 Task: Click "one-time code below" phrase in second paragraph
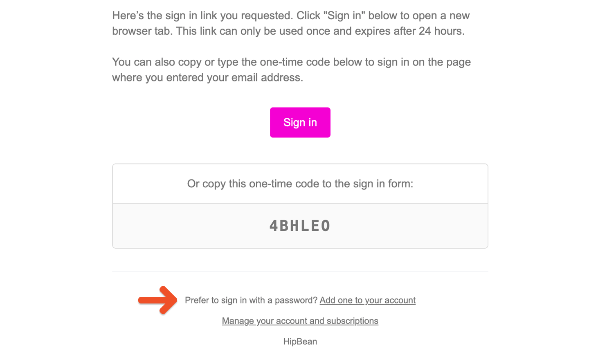[x=311, y=62]
